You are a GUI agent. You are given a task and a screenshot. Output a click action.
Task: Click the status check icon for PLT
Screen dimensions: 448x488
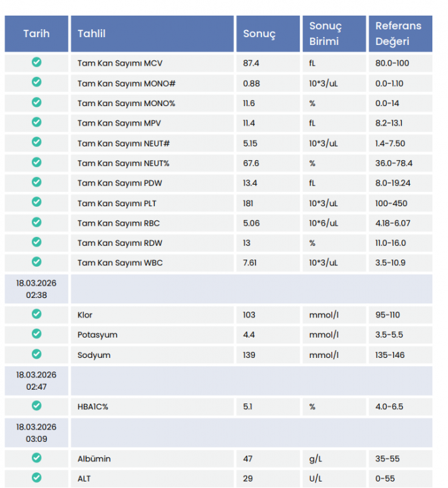coord(36,202)
